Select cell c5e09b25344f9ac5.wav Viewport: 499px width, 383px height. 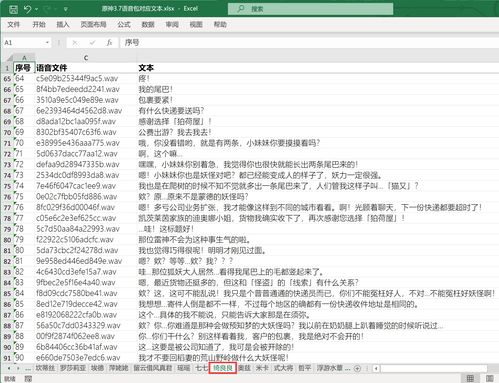[x=86, y=79]
